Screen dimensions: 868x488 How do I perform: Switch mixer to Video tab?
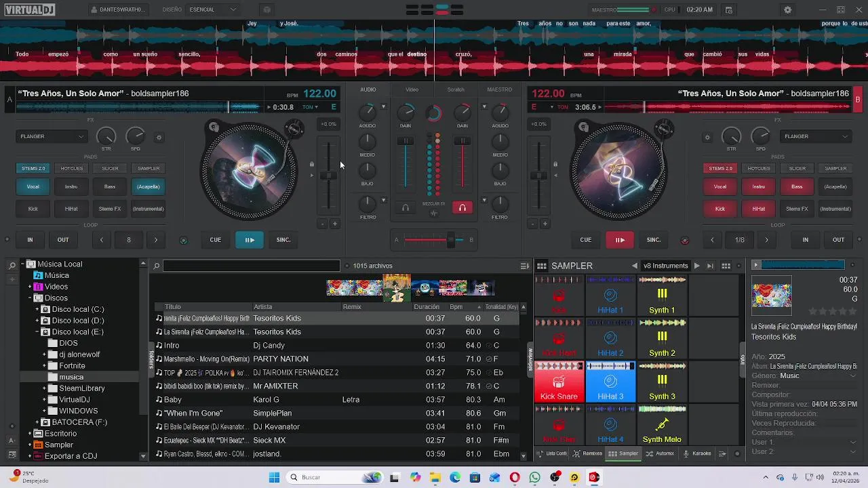pos(412,89)
